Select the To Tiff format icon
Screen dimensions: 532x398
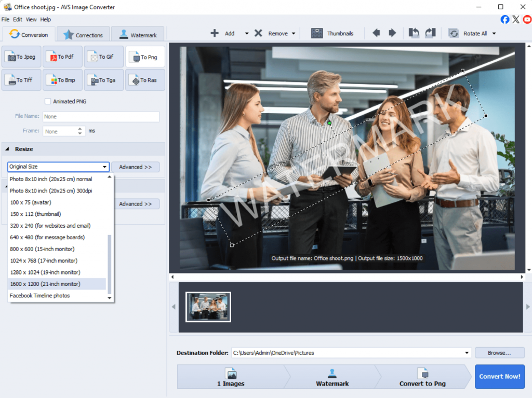[x=22, y=80]
